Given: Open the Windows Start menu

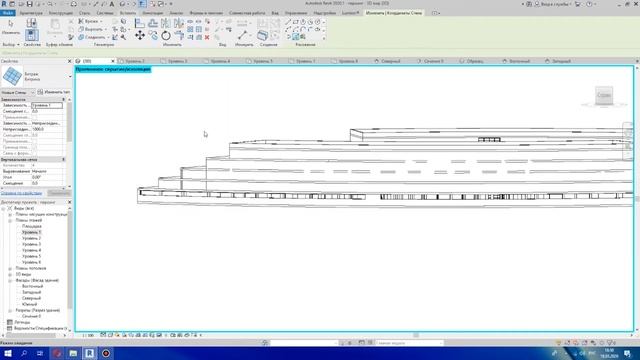Looking at the screenshot, I should (8, 353).
